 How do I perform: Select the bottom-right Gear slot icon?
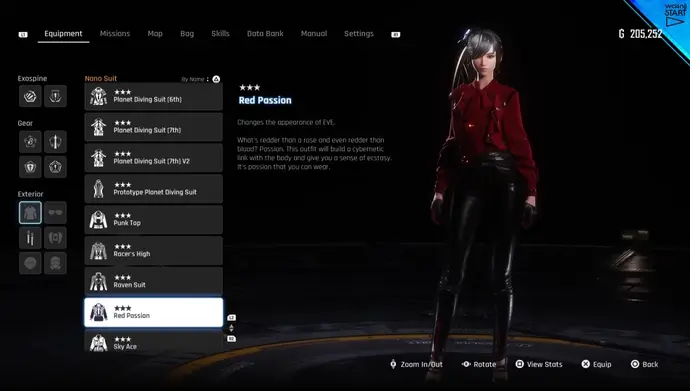coord(55,167)
